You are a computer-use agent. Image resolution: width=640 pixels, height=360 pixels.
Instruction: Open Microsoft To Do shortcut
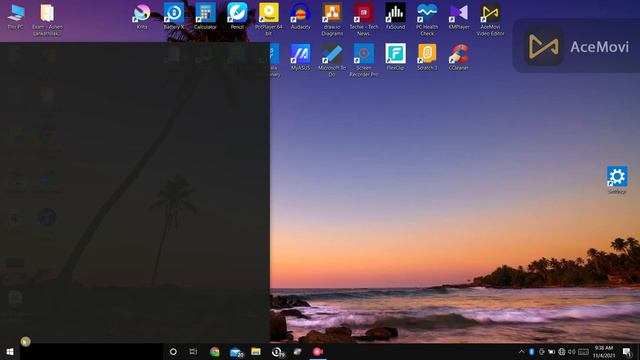332,60
